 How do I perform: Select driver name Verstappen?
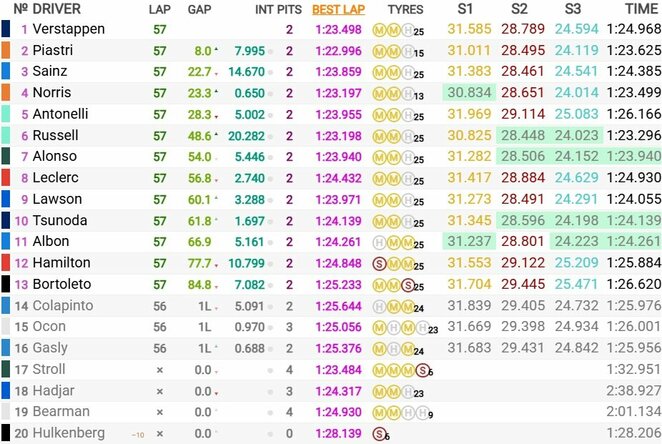coord(69,29)
